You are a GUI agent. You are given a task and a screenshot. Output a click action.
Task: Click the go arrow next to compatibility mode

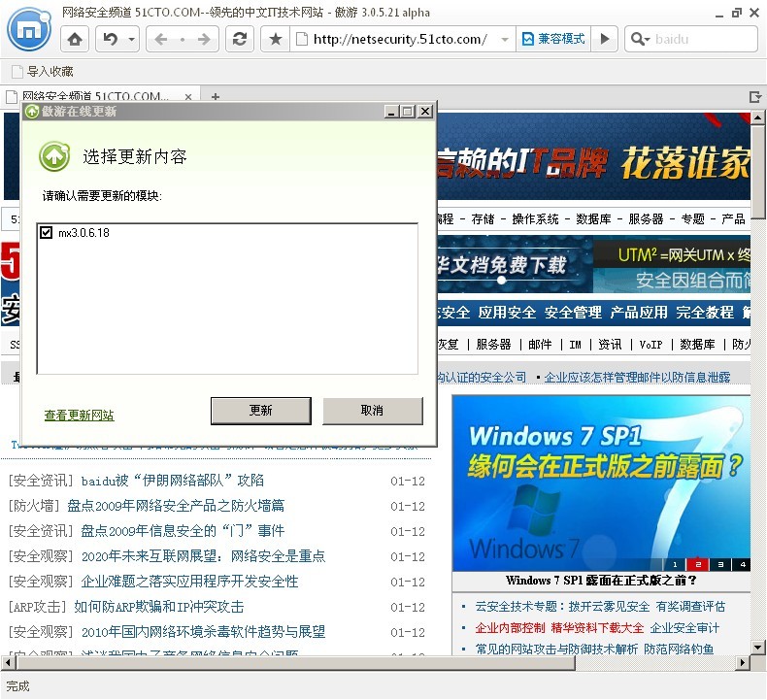605,39
